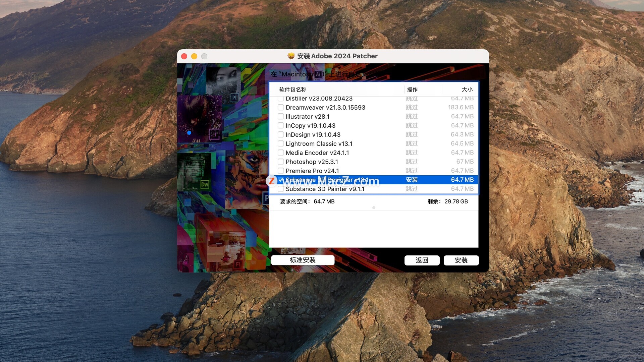Image resolution: width=644 pixels, height=362 pixels.
Task: Check the Media Encoder v24.1.1 box
Action: click(x=281, y=153)
